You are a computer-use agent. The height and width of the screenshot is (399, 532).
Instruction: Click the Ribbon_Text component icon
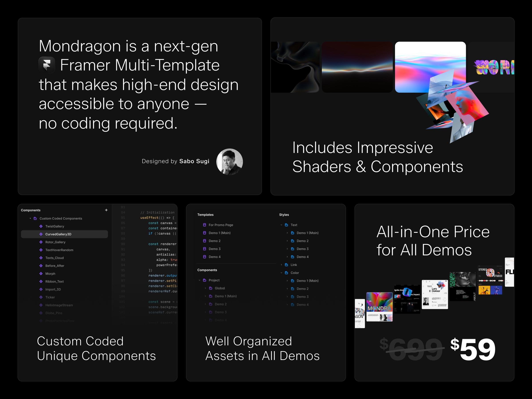click(41, 281)
